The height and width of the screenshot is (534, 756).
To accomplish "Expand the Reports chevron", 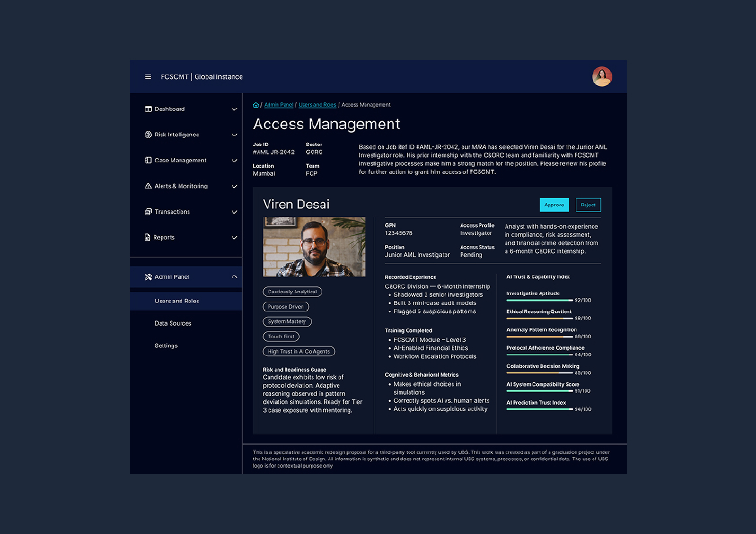I will pyautogui.click(x=234, y=238).
